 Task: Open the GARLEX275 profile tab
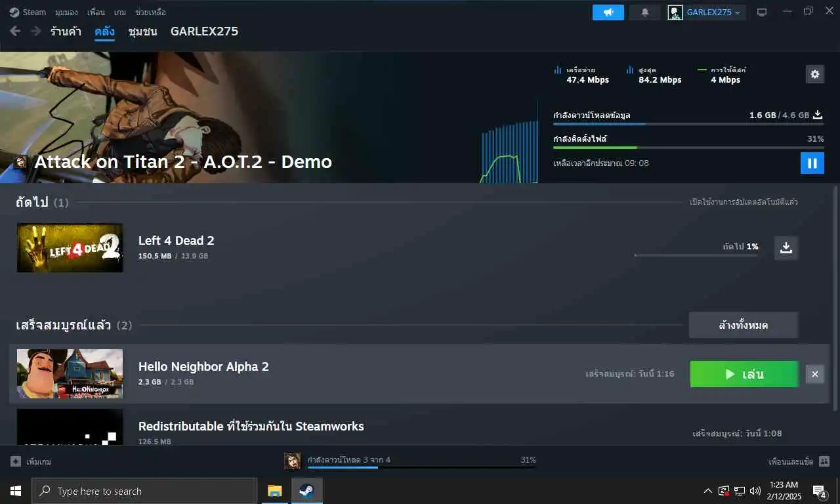click(x=204, y=31)
